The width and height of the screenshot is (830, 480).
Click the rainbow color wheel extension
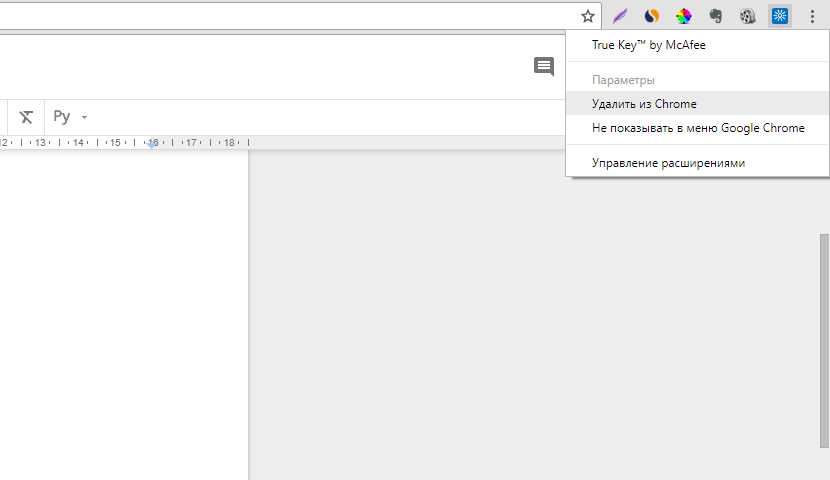684,16
